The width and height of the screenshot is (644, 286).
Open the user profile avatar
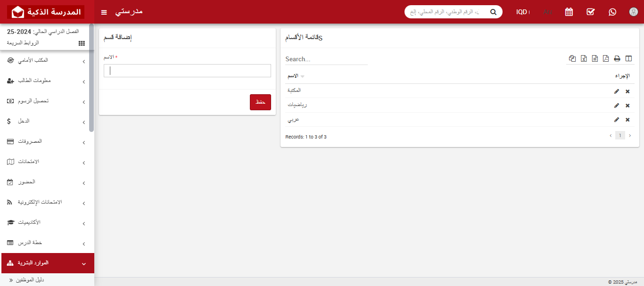[634, 12]
